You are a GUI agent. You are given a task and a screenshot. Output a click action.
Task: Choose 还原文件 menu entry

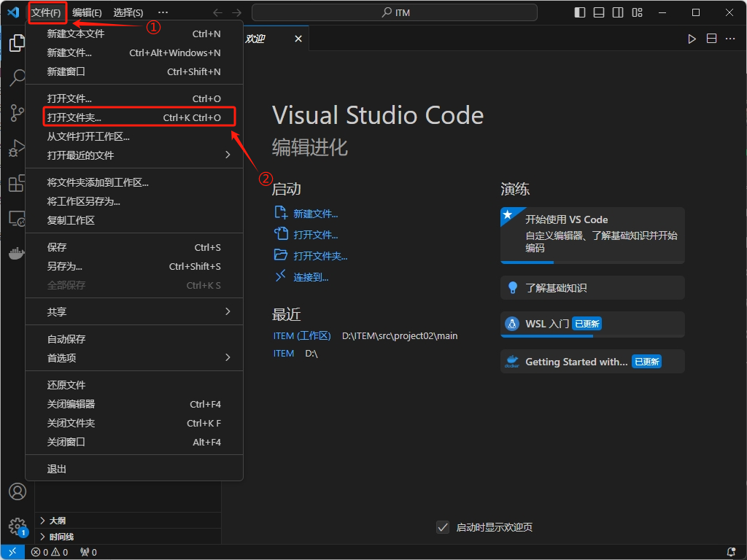click(134, 385)
